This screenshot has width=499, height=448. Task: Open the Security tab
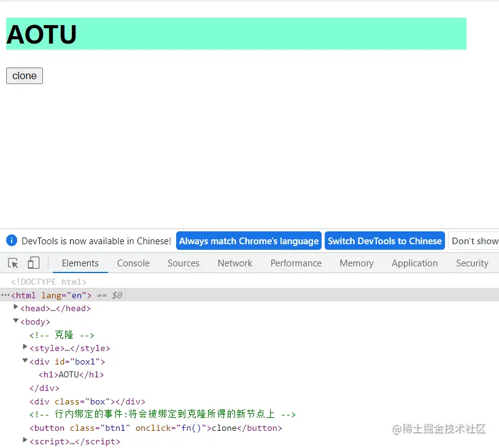click(472, 263)
